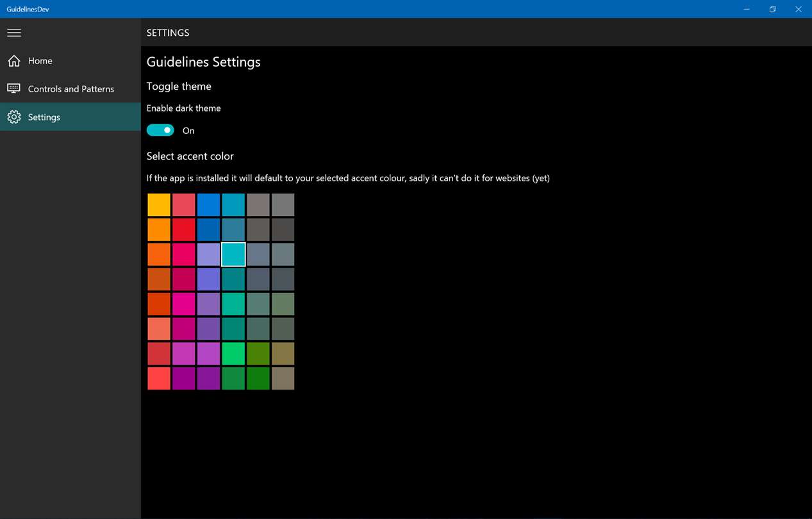Select Settings in the navigation pane
Viewport: 812px width, 519px height.
pos(70,117)
